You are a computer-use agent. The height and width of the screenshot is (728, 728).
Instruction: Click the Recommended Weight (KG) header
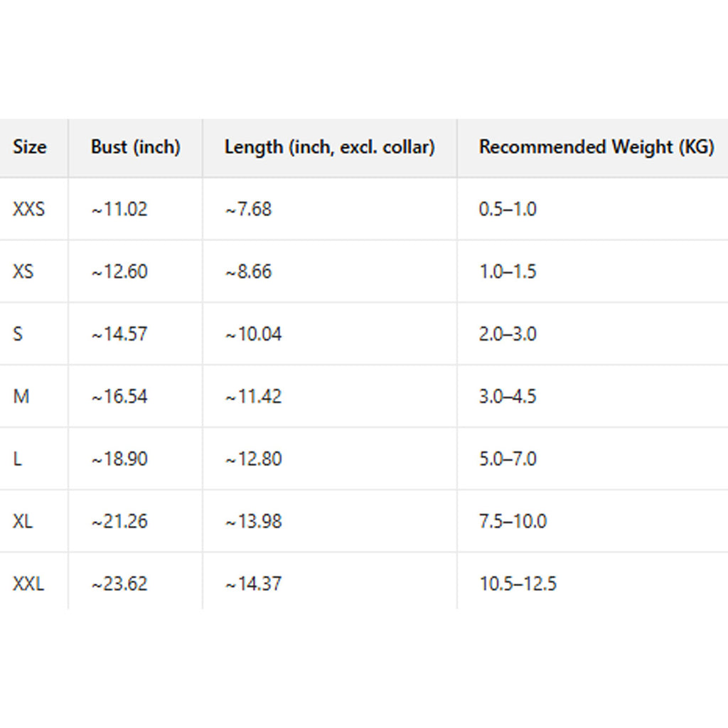(596, 147)
